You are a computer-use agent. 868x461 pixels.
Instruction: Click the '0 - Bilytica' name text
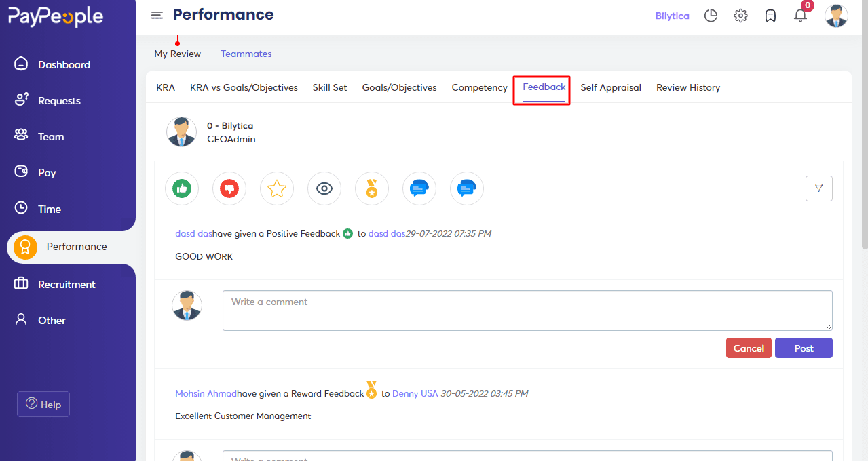(x=230, y=126)
